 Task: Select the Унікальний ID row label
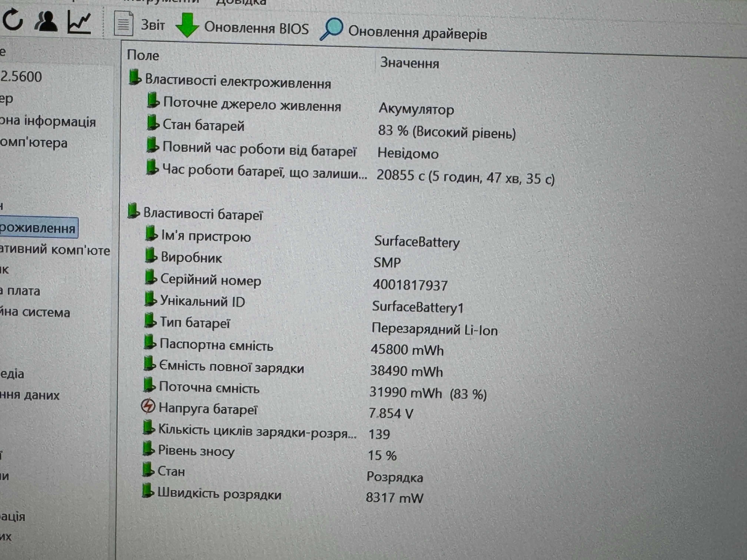203,301
